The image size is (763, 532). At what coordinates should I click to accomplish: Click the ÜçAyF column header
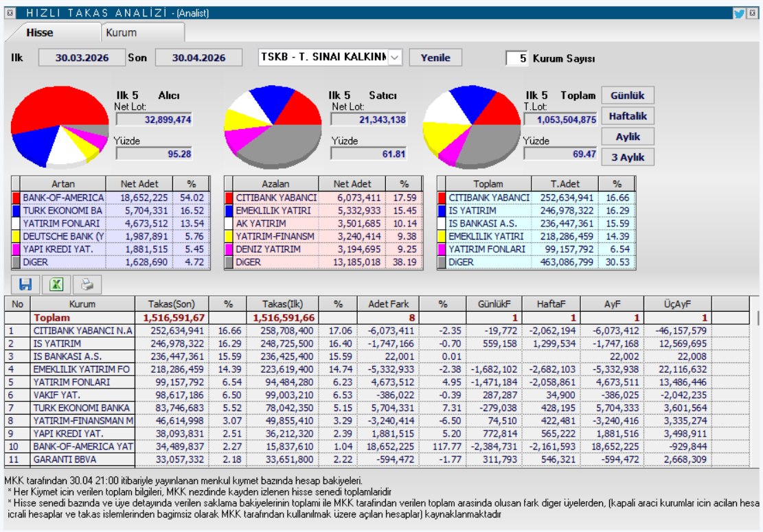(677, 304)
